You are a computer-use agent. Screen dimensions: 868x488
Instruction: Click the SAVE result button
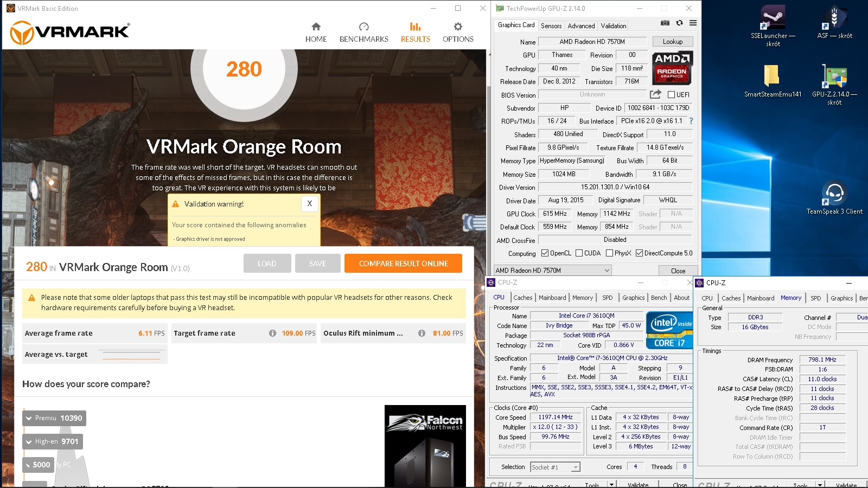317,264
